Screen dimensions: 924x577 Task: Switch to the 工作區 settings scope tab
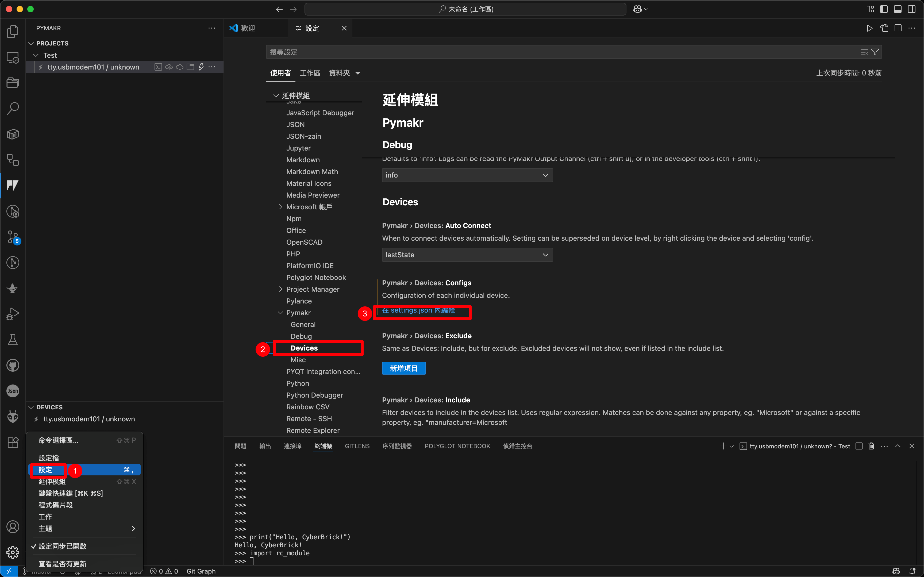(x=310, y=73)
